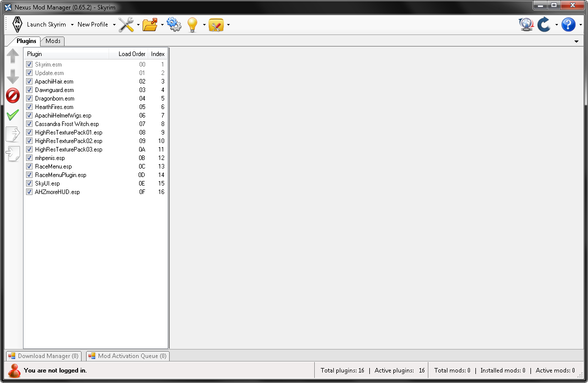Open the light bulb dropdown arrow

coord(204,24)
